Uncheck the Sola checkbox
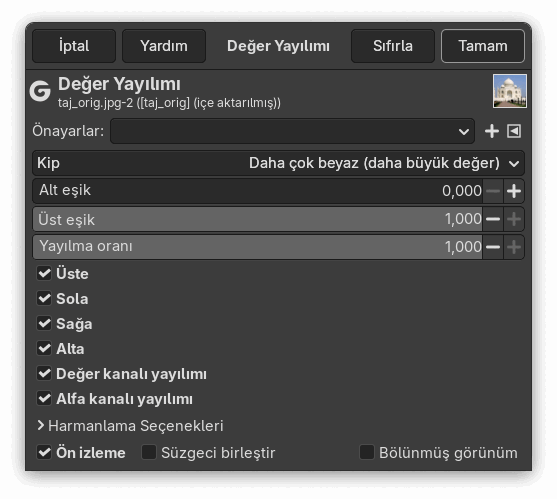 click(x=44, y=298)
